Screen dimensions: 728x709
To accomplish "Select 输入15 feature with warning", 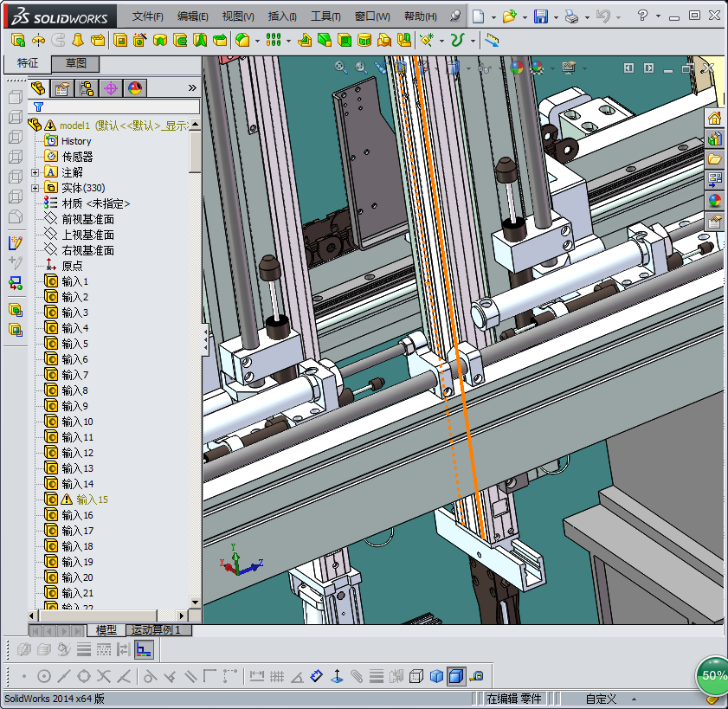I will coord(92,500).
